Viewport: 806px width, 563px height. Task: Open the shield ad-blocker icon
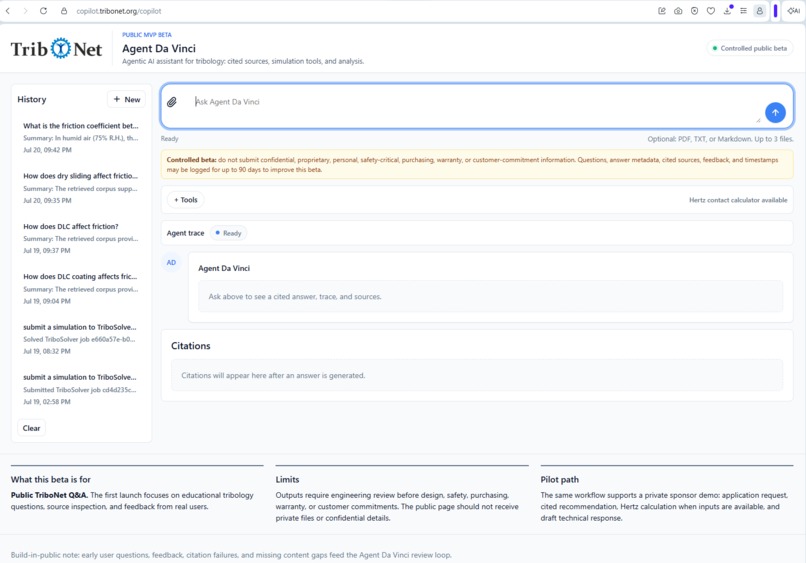pyautogui.click(x=694, y=11)
